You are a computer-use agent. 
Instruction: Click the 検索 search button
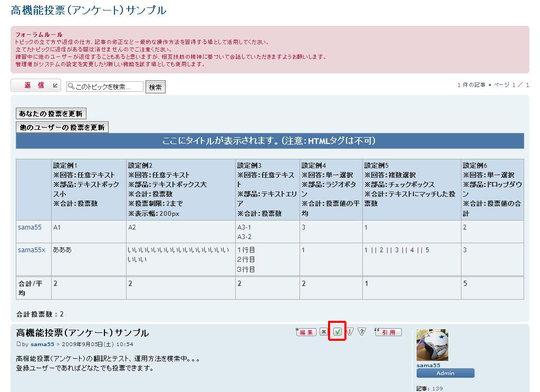tap(156, 87)
